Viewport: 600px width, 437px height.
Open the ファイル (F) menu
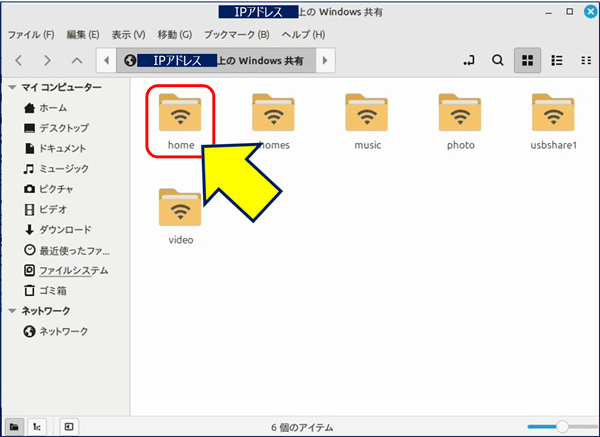[31, 34]
